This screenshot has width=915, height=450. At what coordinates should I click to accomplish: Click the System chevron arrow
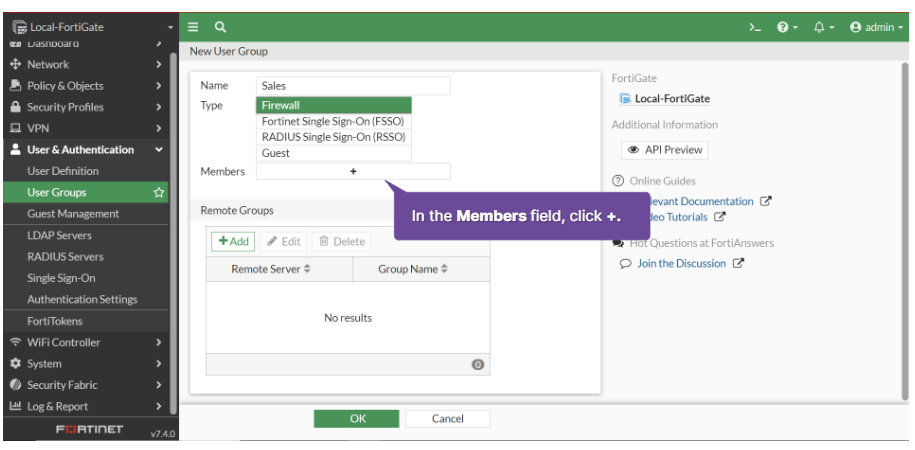coord(159,364)
